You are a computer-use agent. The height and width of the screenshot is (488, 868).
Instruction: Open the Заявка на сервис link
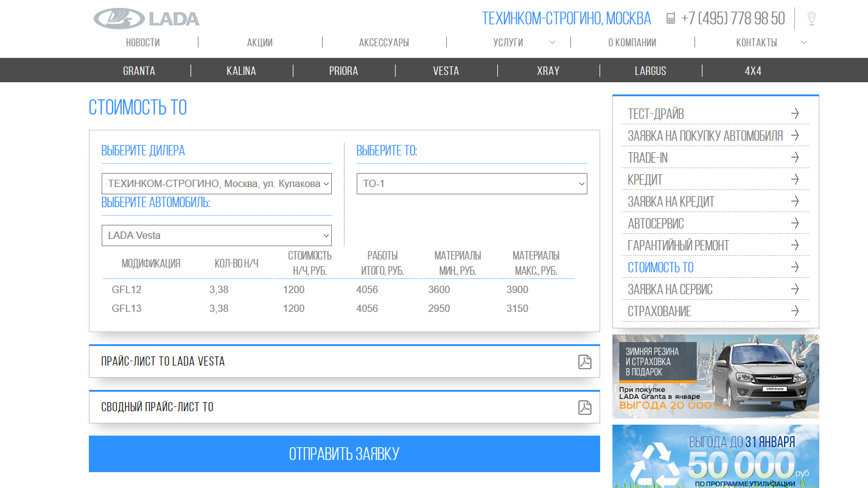670,289
